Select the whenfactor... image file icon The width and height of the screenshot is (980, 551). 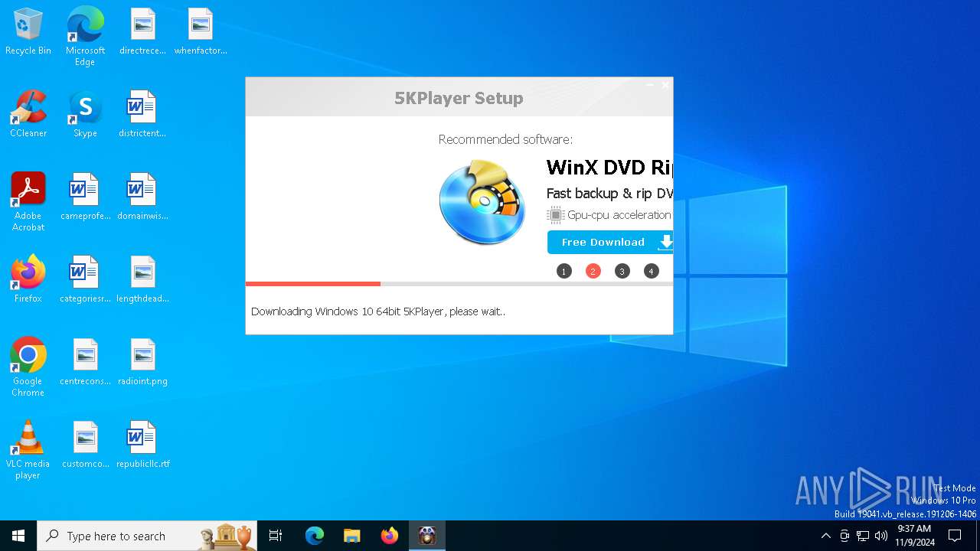[x=200, y=31]
